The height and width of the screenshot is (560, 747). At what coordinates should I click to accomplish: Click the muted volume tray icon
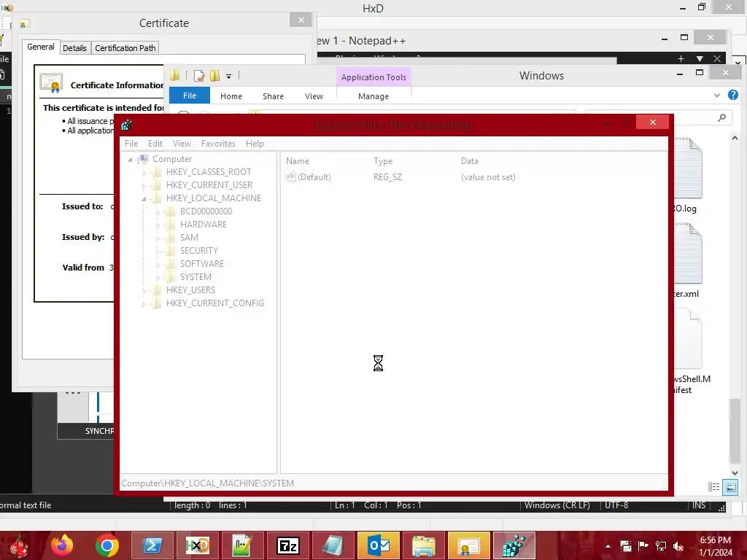tap(678, 546)
